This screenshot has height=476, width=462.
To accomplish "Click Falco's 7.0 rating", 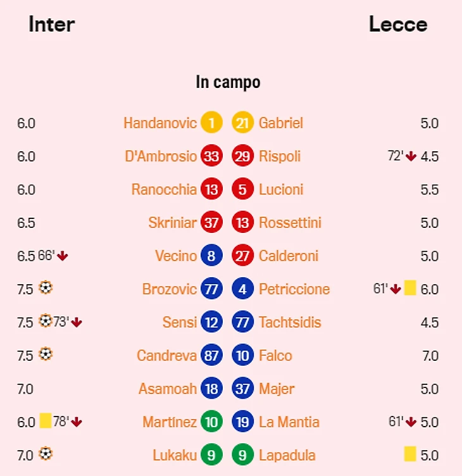I will coord(430,356).
